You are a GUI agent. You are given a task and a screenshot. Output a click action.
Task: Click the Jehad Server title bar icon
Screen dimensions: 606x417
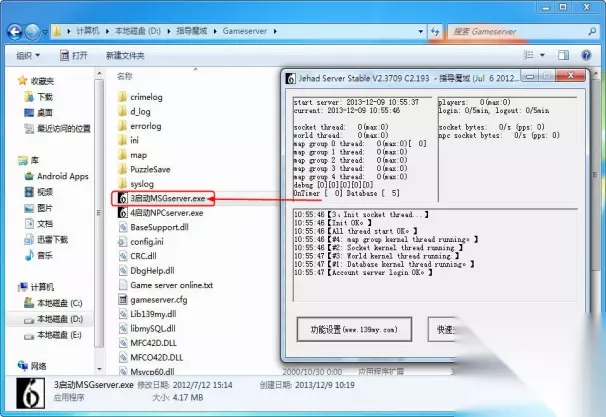tap(290, 78)
